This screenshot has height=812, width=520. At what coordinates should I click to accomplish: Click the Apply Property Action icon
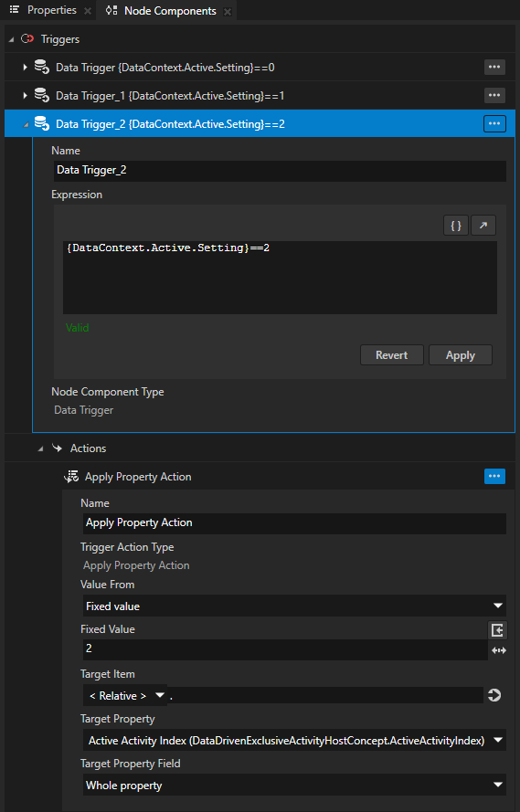pos(71,477)
